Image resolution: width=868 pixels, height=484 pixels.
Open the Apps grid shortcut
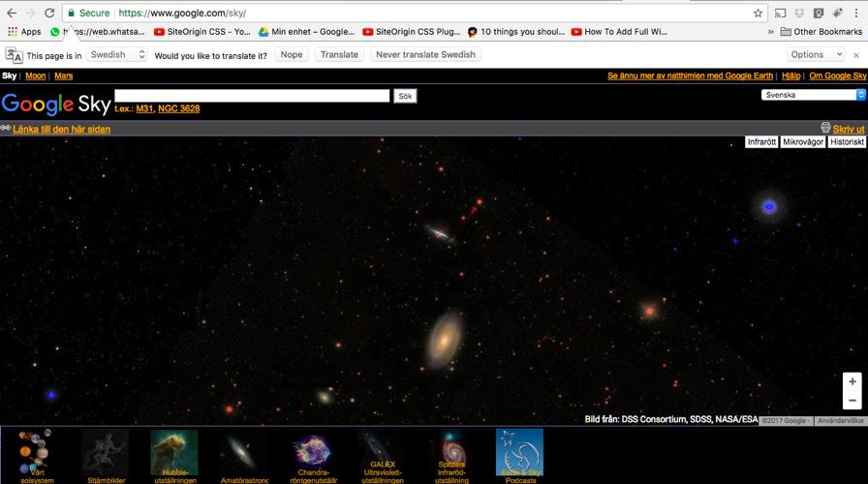[24, 32]
